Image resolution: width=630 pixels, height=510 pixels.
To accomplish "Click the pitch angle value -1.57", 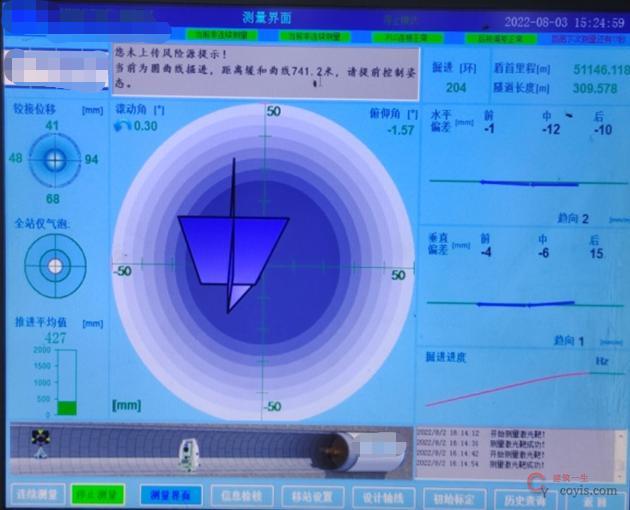I will click(401, 130).
